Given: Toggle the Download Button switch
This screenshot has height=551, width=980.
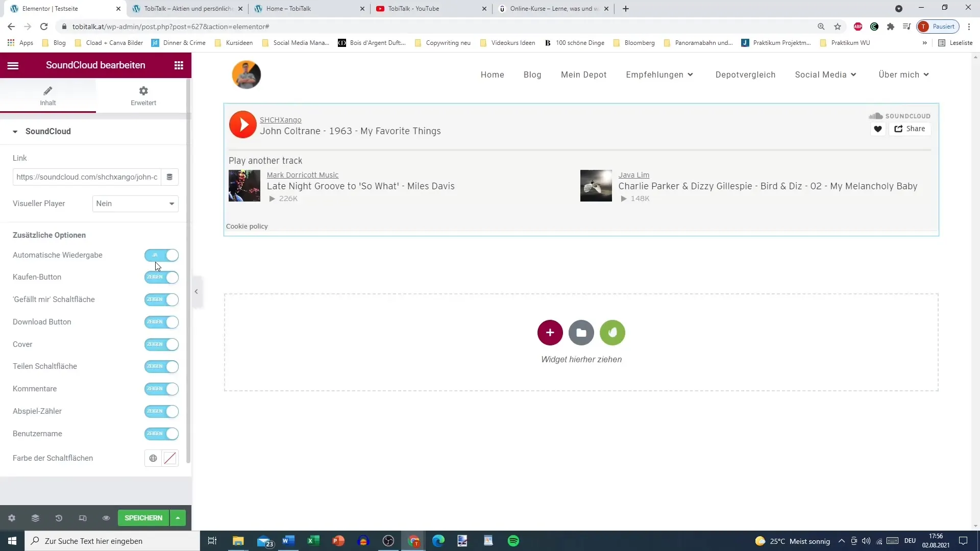Looking at the screenshot, I should [161, 322].
